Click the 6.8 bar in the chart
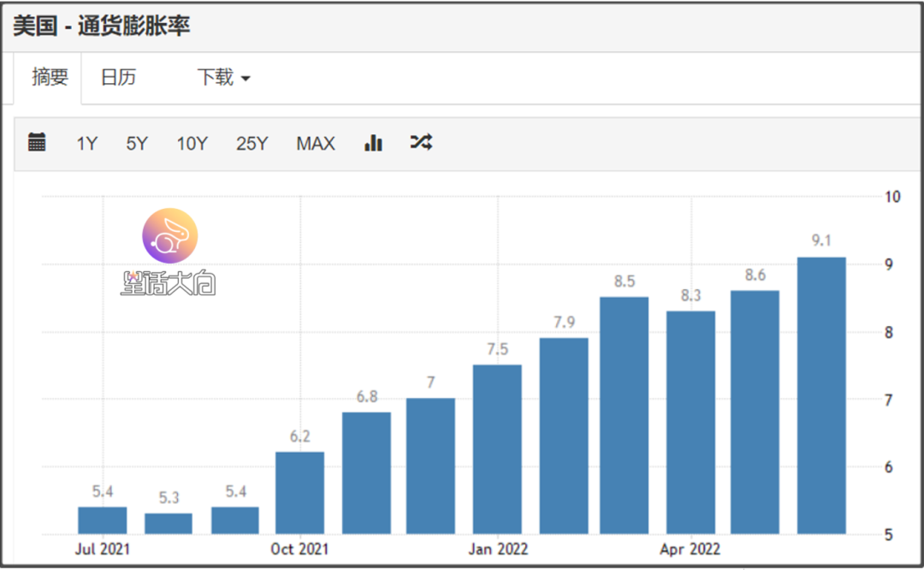The width and height of the screenshot is (924, 570). 366,473
